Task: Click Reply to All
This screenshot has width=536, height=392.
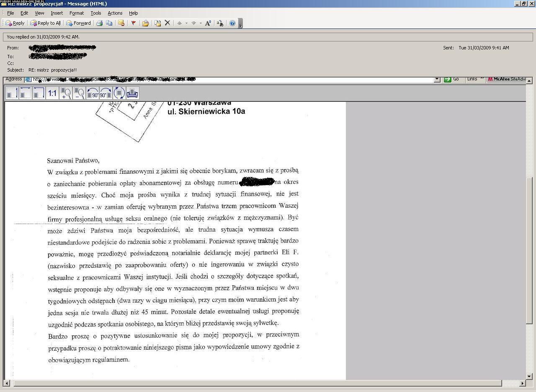Action: pyautogui.click(x=45, y=23)
